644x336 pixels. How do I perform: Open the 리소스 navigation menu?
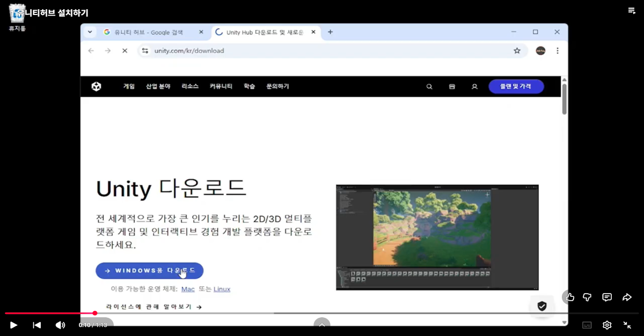click(190, 86)
